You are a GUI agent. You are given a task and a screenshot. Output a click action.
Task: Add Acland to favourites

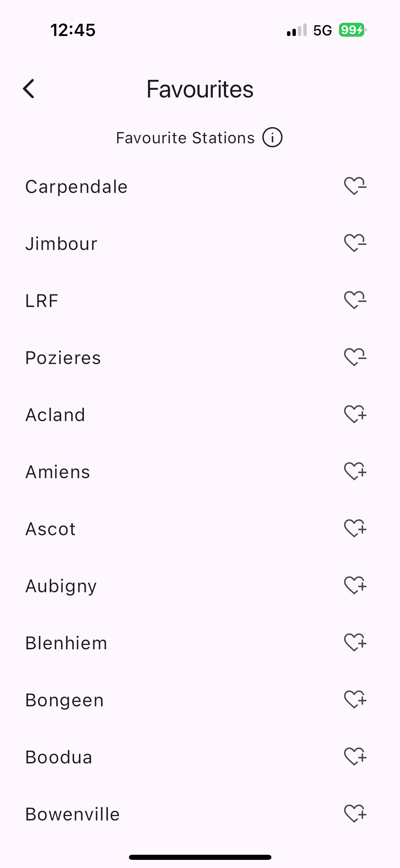(355, 414)
